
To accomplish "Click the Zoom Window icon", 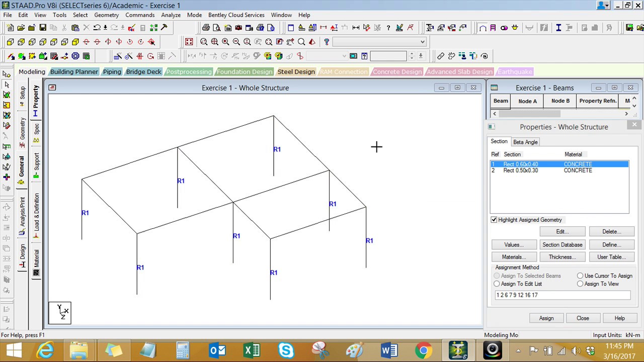I will point(204,42).
